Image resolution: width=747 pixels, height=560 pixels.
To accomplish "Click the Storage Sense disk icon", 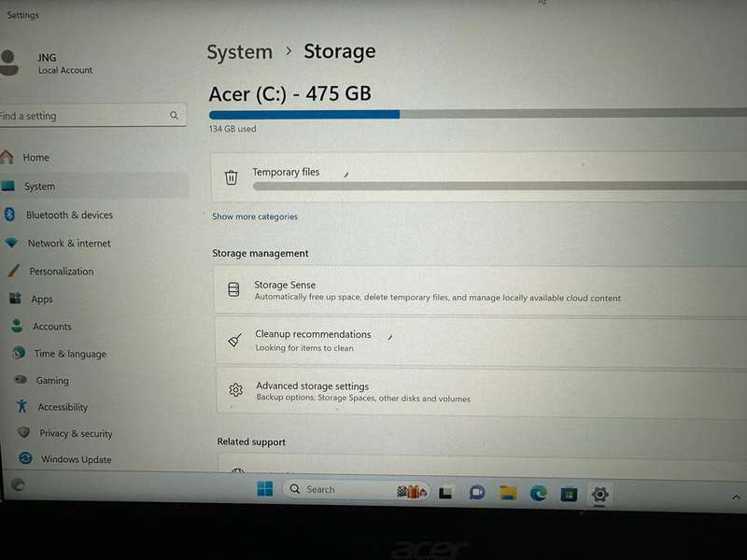I will pos(234,289).
